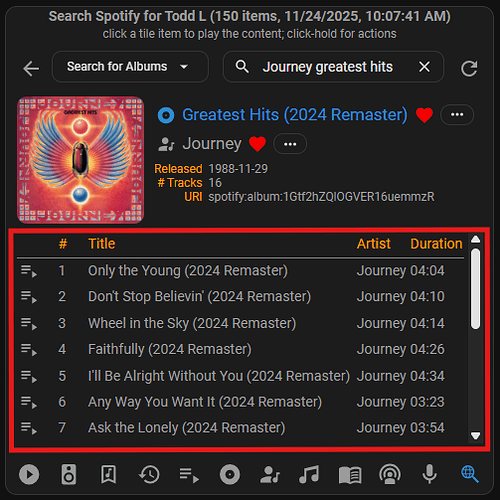Open recently played history icon
The width and height of the screenshot is (500, 500).
click(149, 474)
